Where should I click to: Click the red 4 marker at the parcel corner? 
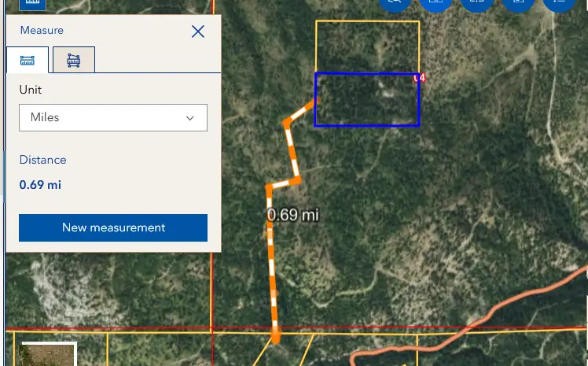click(421, 78)
